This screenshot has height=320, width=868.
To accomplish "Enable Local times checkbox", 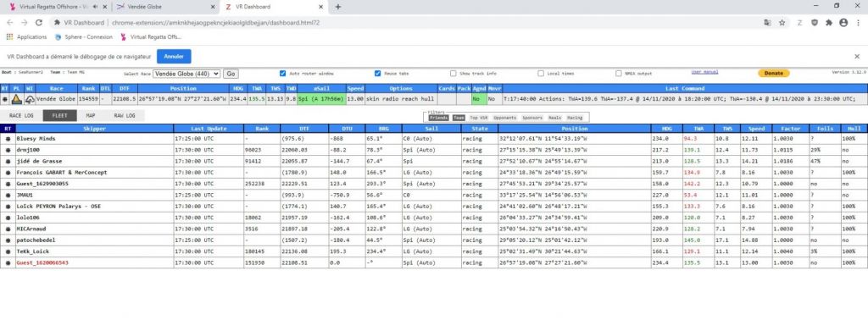I will pos(541,73).
